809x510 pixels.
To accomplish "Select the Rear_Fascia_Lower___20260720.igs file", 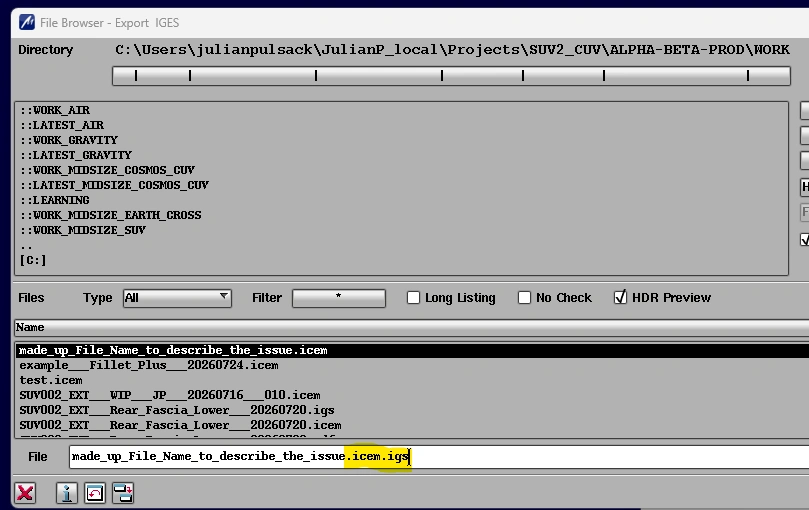I will tap(177, 410).
